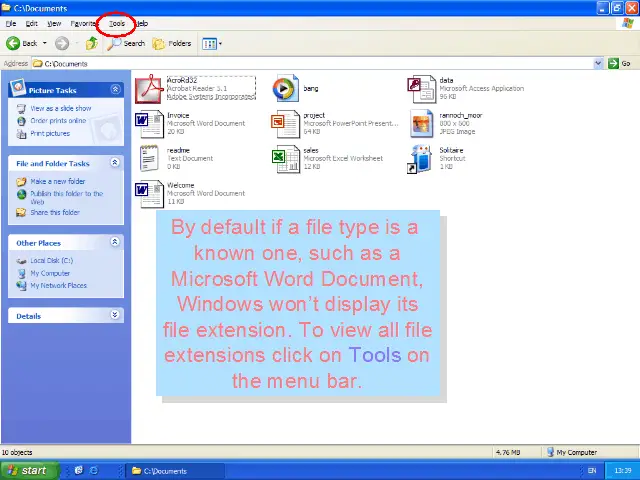Collapse the Picture Tasks panel
Image resolution: width=640 pixels, height=480 pixels.
pyautogui.click(x=115, y=90)
